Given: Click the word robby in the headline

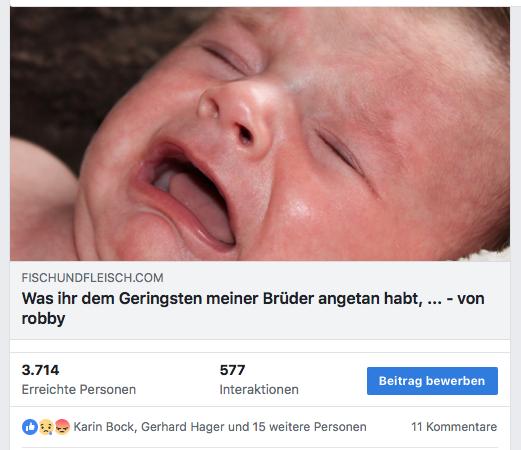Looking at the screenshot, I should pyautogui.click(x=43, y=319).
